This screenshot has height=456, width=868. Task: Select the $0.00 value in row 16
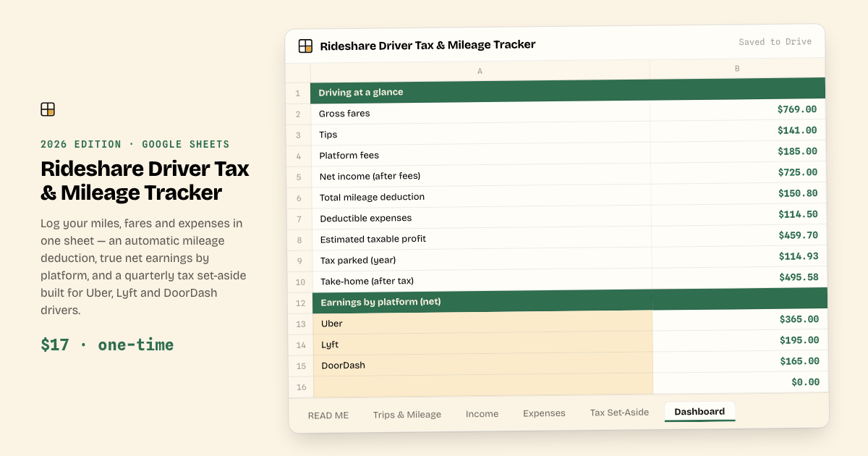[805, 382]
